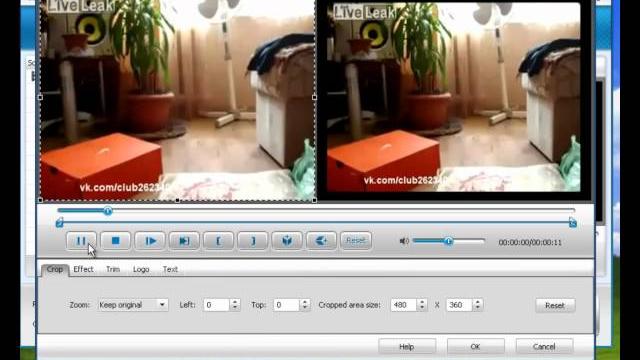Switch to the Crop tab
This screenshot has height=360, width=640.
click(55, 269)
